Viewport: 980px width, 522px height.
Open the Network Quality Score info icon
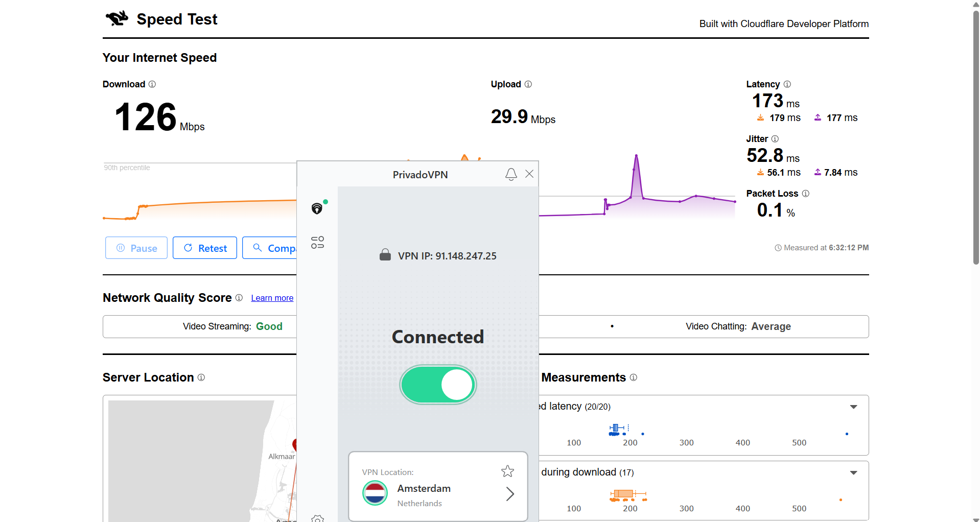coord(239,298)
